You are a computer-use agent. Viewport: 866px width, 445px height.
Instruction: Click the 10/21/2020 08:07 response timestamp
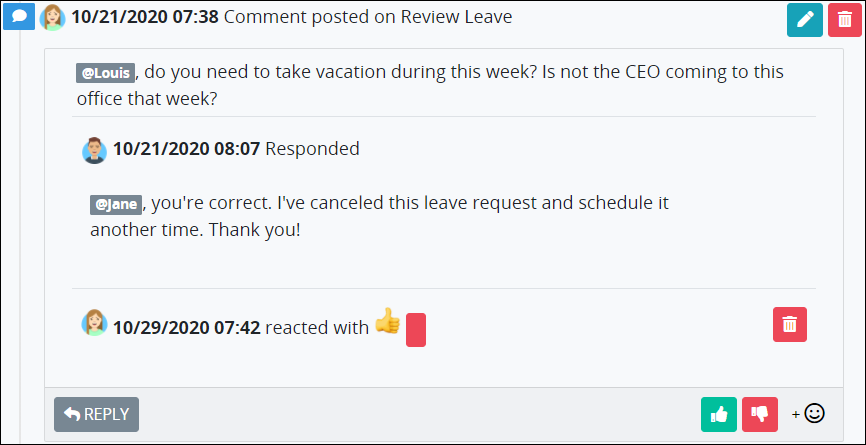[187, 149]
